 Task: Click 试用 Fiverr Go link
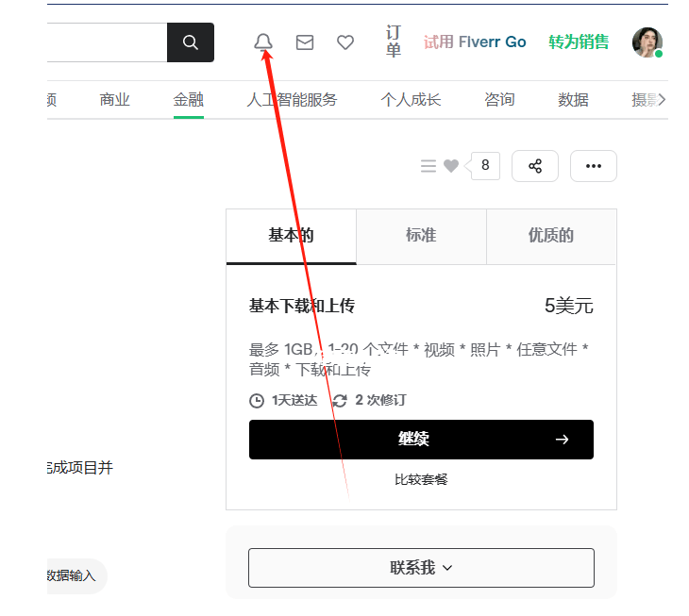point(475,42)
